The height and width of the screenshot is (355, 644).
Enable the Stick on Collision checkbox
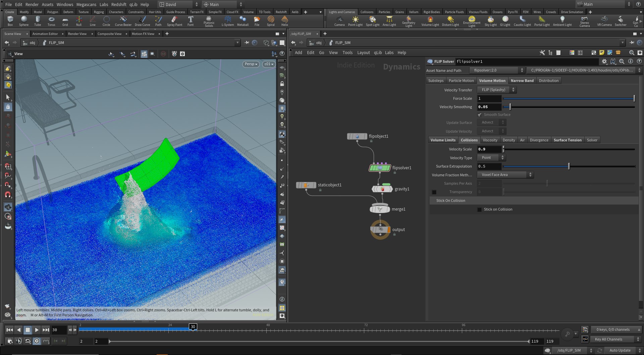[x=479, y=210]
